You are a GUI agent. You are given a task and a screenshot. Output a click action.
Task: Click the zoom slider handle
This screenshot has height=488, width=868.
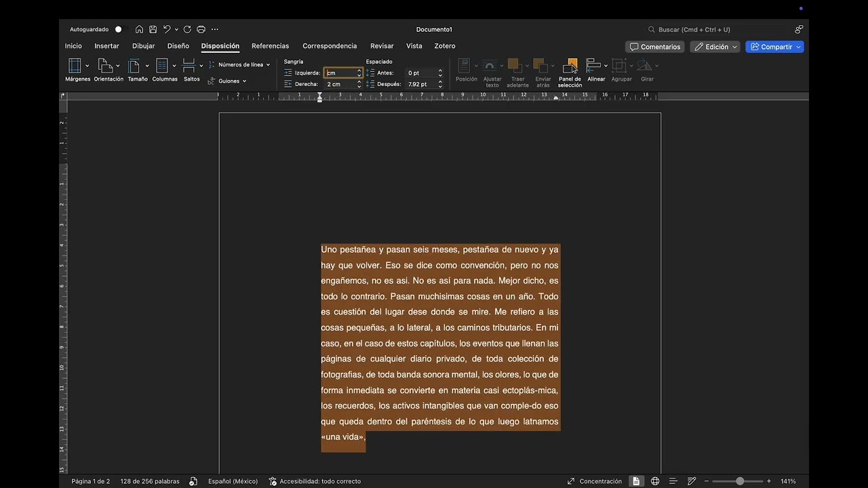740,481
